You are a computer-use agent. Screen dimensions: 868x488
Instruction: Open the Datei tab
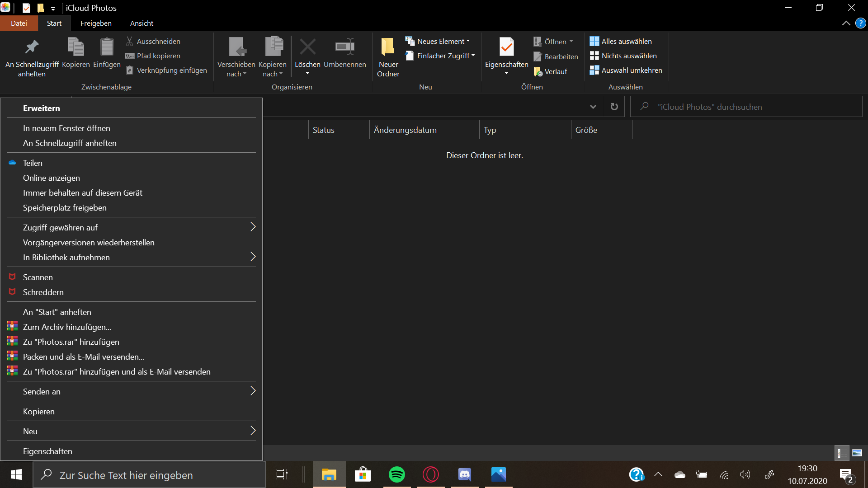point(19,23)
